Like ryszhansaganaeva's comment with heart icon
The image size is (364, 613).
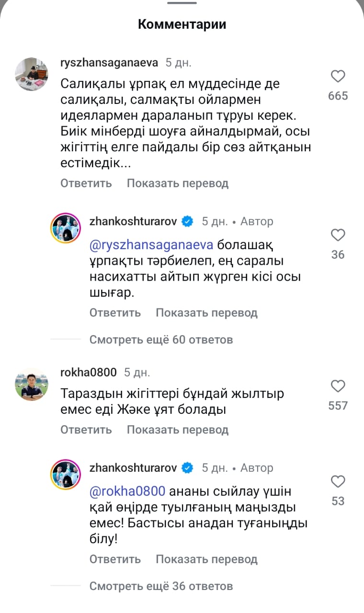338,77
